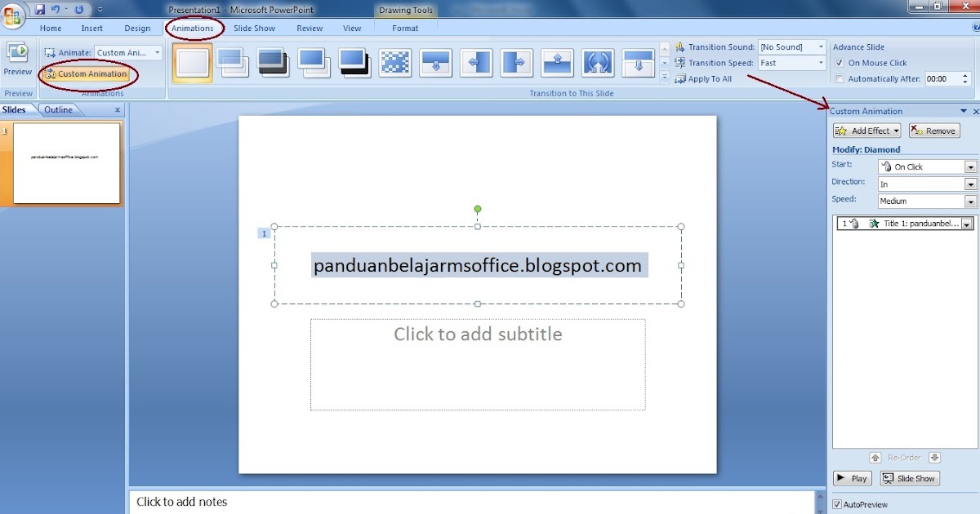980x514 pixels.
Task: Switch to the Outline pane tab
Action: 58,109
